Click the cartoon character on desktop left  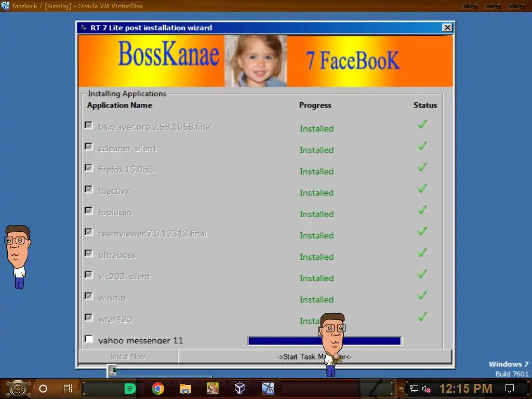coord(18,257)
